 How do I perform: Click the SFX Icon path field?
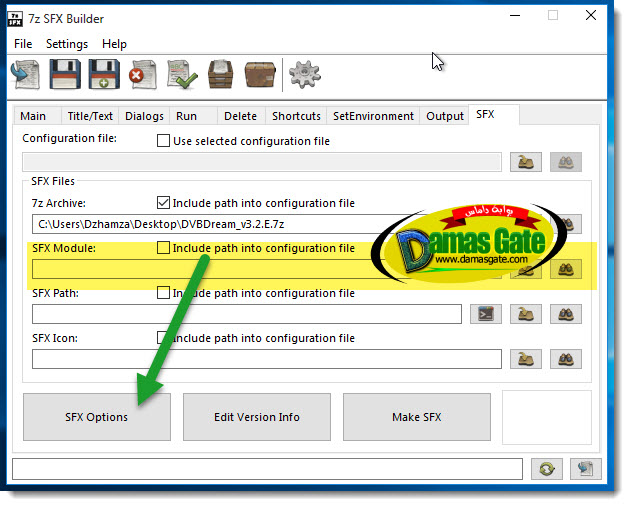(x=267, y=359)
